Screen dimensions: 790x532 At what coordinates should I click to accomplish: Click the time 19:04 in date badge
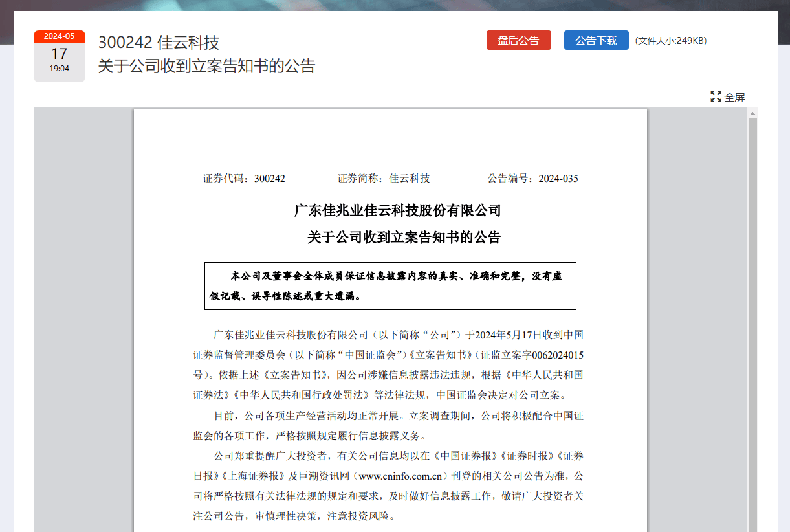tap(60, 69)
